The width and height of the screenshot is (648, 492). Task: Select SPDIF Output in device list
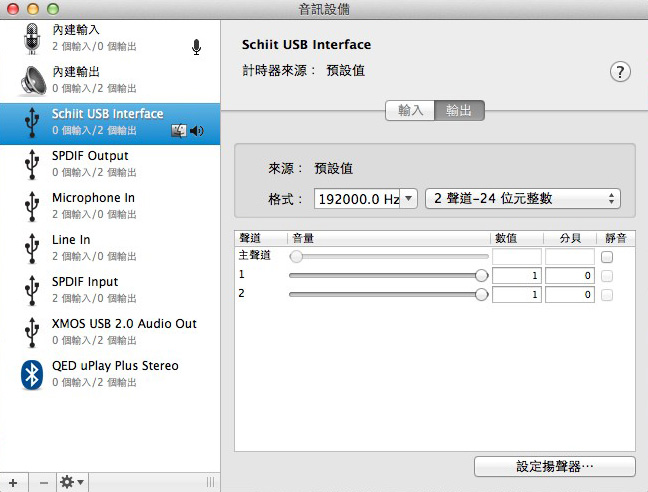110,164
